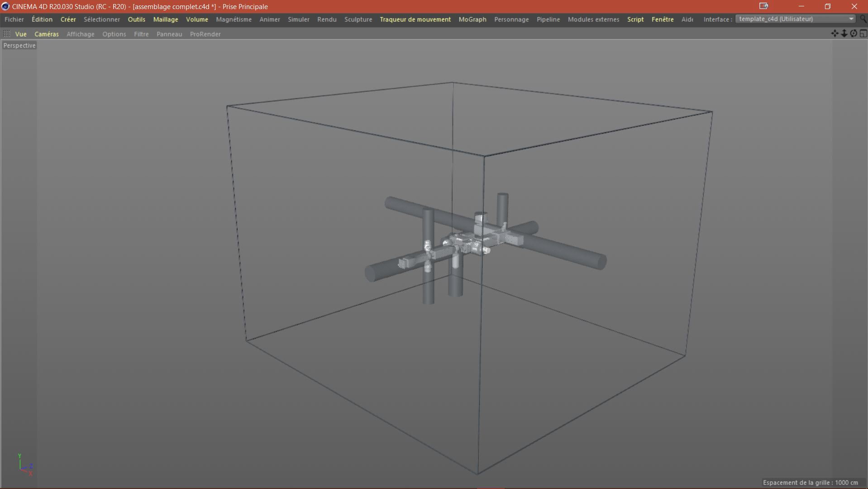Image resolution: width=868 pixels, height=489 pixels.
Task: Toggle the viewport maximize layout icon
Action: pos(863,34)
